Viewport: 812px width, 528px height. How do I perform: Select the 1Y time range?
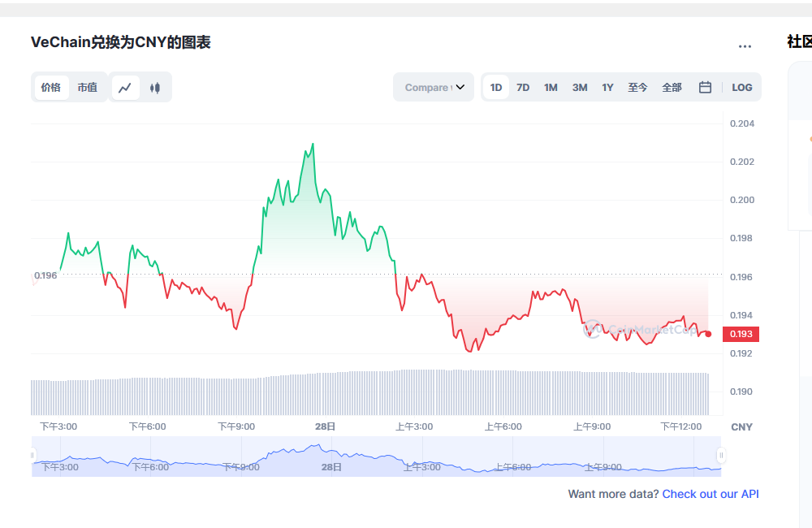click(x=607, y=88)
